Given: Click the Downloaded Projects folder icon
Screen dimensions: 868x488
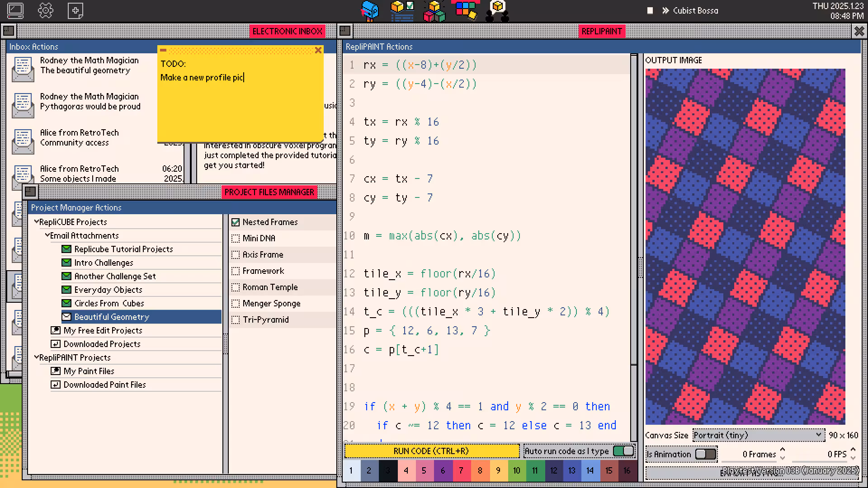Looking at the screenshot, I should point(56,344).
